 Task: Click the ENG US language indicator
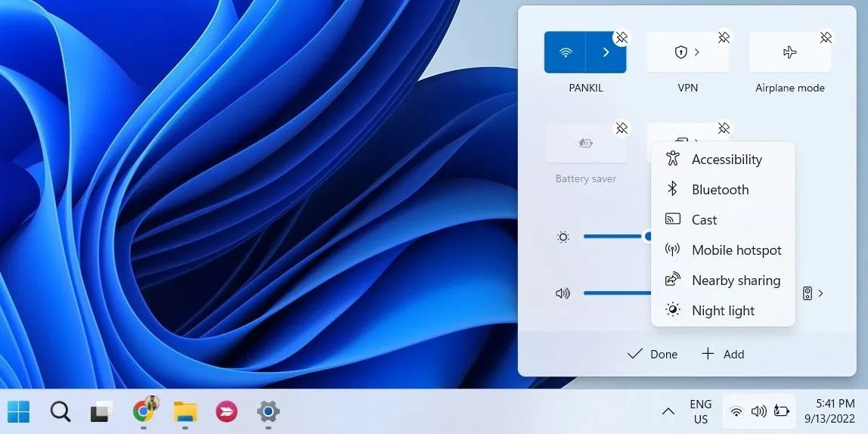(701, 411)
